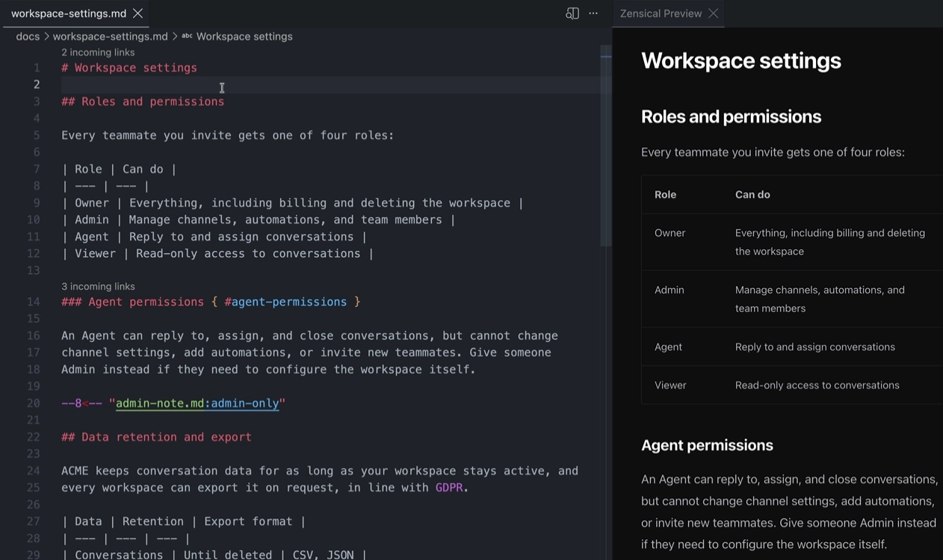Click the split editor icon

click(x=572, y=13)
